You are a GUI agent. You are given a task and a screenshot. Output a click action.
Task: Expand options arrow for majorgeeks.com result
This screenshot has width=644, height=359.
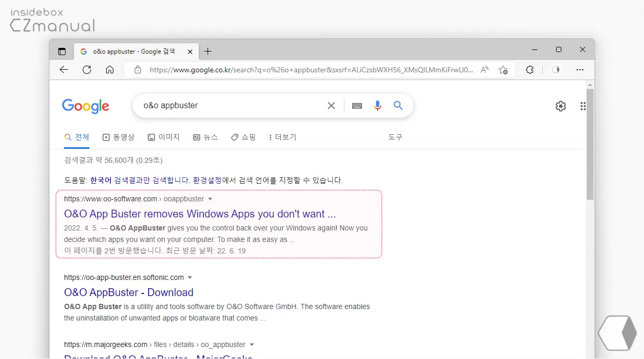coord(252,345)
